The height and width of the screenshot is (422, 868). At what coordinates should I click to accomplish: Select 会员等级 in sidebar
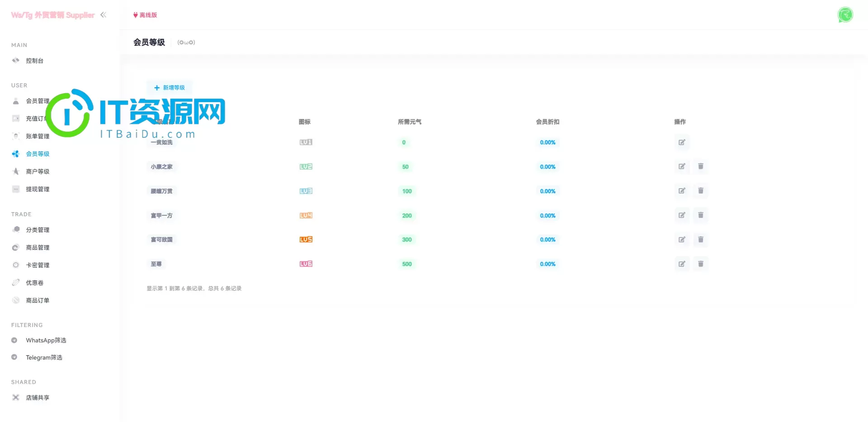(38, 154)
